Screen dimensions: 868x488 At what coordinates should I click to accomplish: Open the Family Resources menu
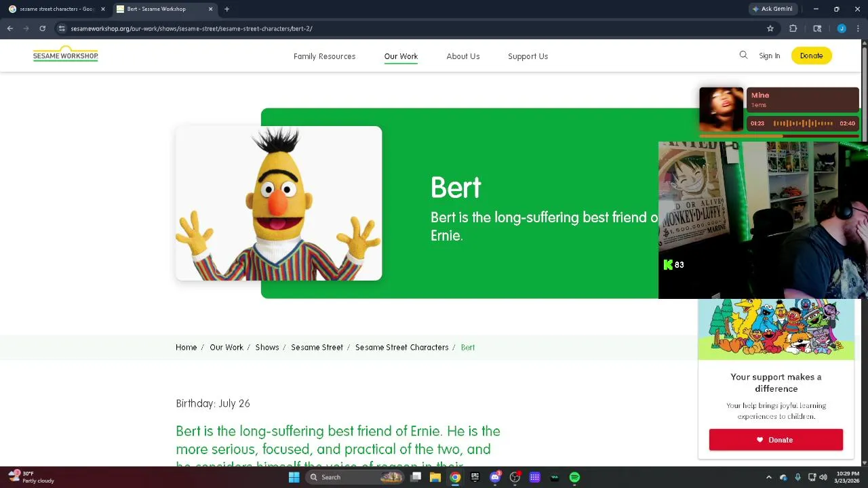tap(324, 56)
